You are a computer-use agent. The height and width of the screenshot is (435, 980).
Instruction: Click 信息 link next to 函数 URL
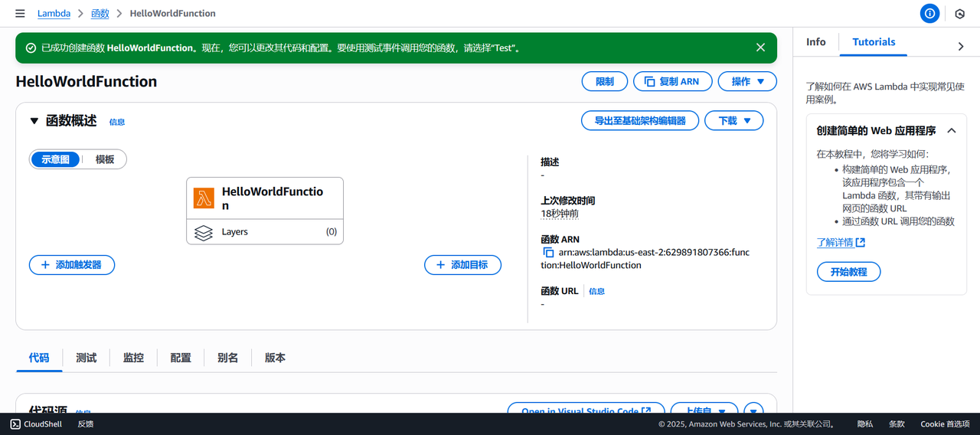pos(596,291)
